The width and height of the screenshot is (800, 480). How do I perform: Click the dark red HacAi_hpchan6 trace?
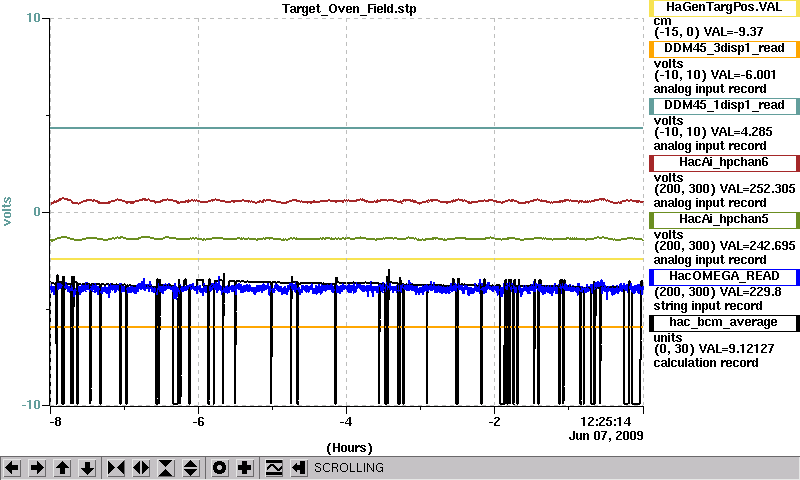point(346,201)
